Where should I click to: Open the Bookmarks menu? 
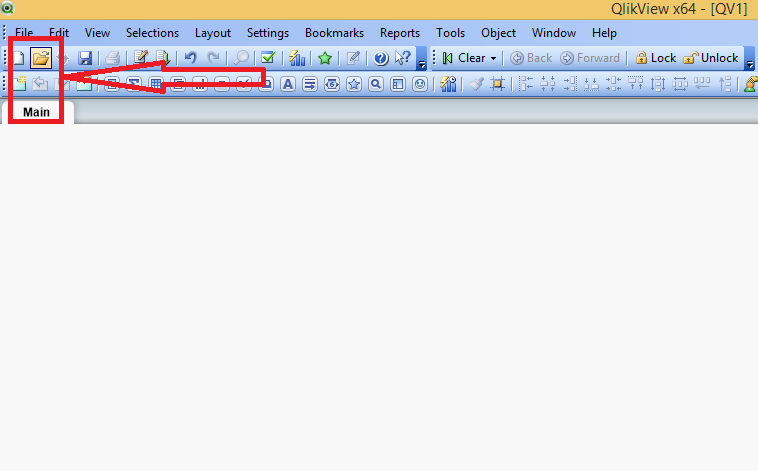coord(334,33)
